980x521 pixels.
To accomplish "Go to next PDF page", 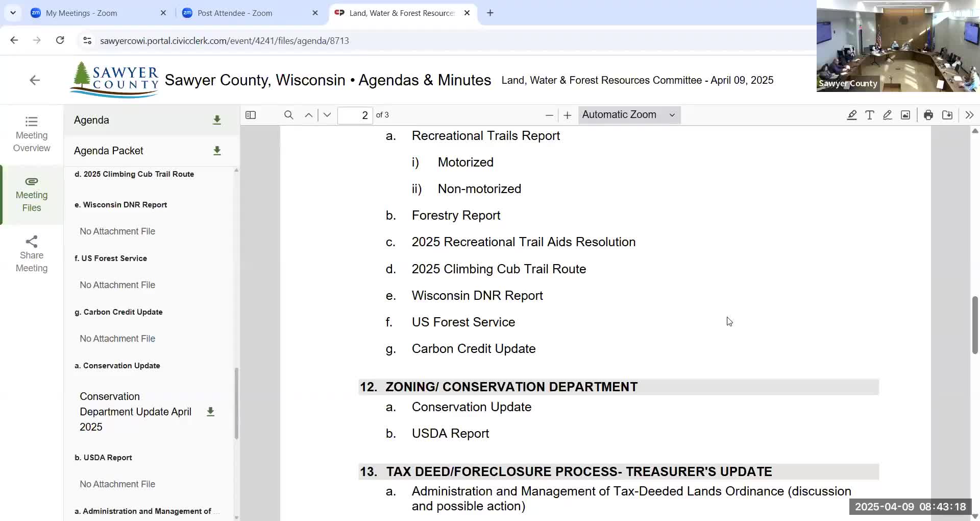I will (x=327, y=115).
